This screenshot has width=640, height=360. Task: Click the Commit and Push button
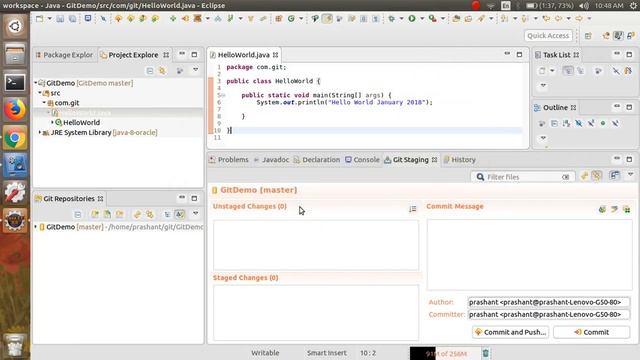[511, 332]
